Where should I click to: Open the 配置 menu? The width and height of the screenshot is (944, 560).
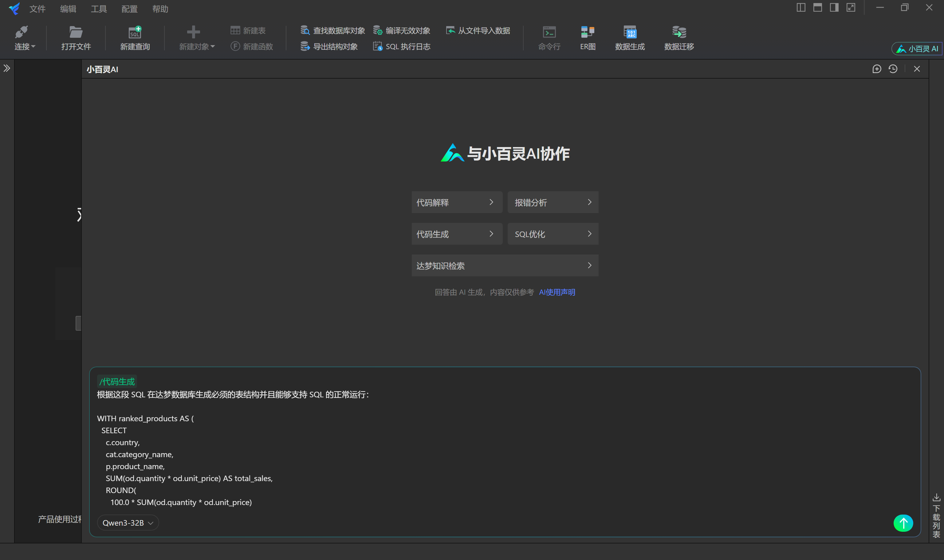(129, 9)
